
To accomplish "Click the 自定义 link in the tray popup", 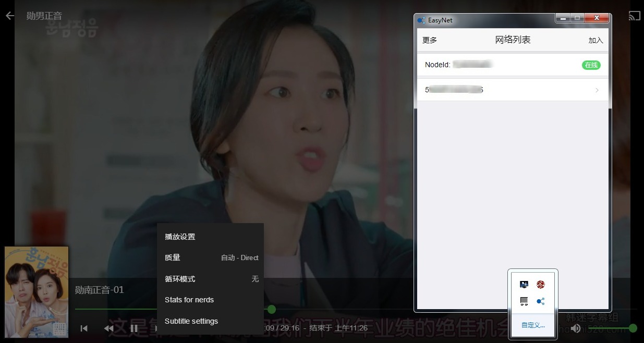I will 532,324.
